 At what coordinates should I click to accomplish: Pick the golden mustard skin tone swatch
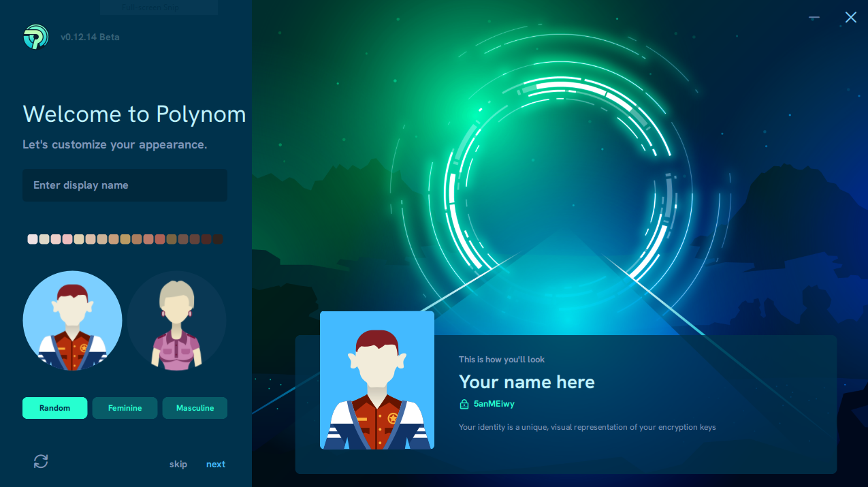point(125,239)
